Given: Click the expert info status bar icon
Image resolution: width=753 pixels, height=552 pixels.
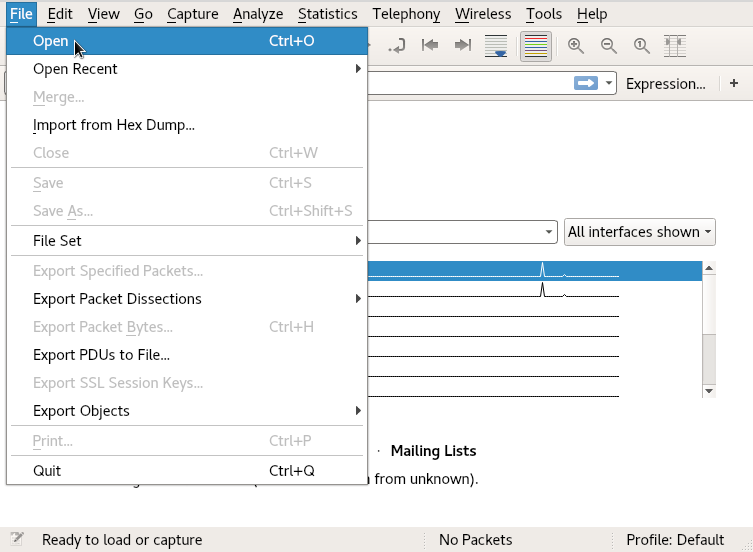Looking at the screenshot, I should point(17,539).
